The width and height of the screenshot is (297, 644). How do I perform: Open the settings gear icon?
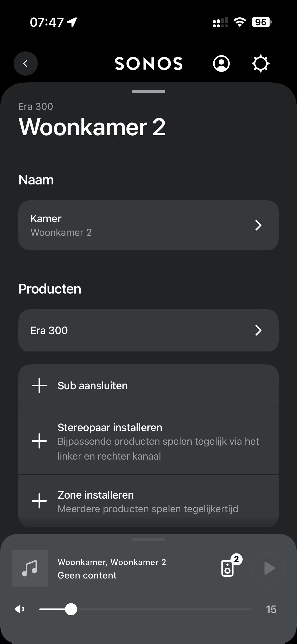(260, 63)
